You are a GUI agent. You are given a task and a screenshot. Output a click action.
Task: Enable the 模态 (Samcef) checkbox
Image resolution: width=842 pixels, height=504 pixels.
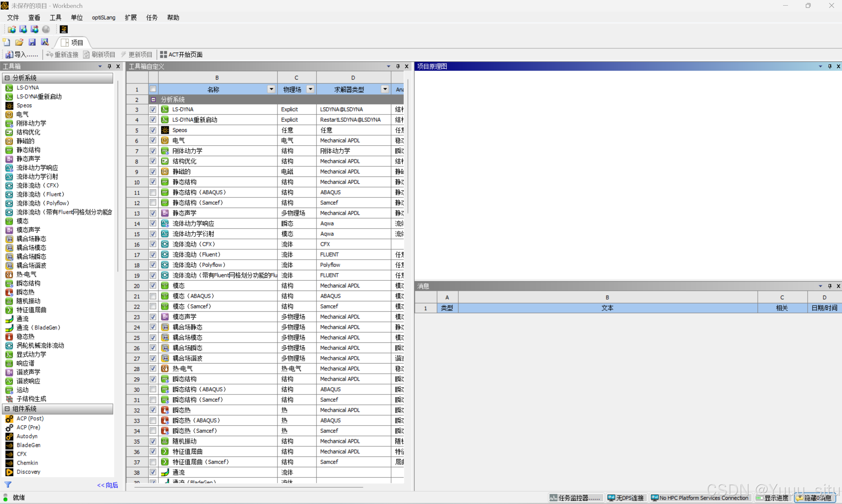[153, 306]
